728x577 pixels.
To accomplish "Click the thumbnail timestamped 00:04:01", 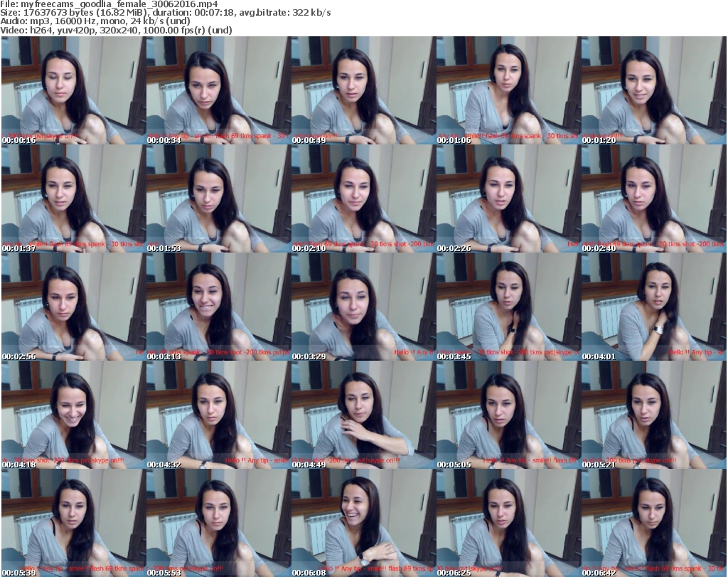I will (x=654, y=307).
